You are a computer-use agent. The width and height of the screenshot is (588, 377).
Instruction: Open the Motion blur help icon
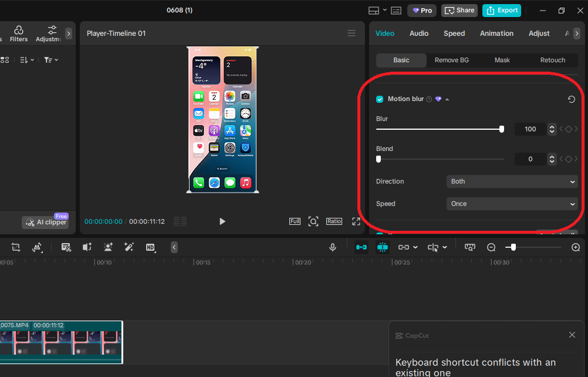tap(428, 99)
